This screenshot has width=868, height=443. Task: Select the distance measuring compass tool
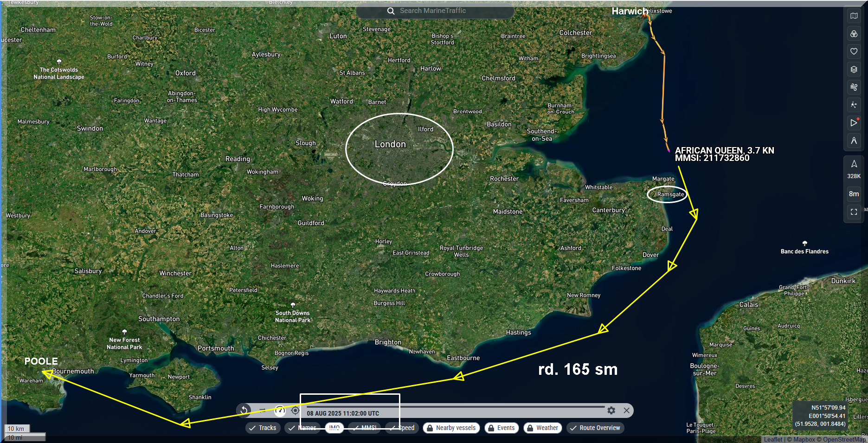tap(854, 141)
